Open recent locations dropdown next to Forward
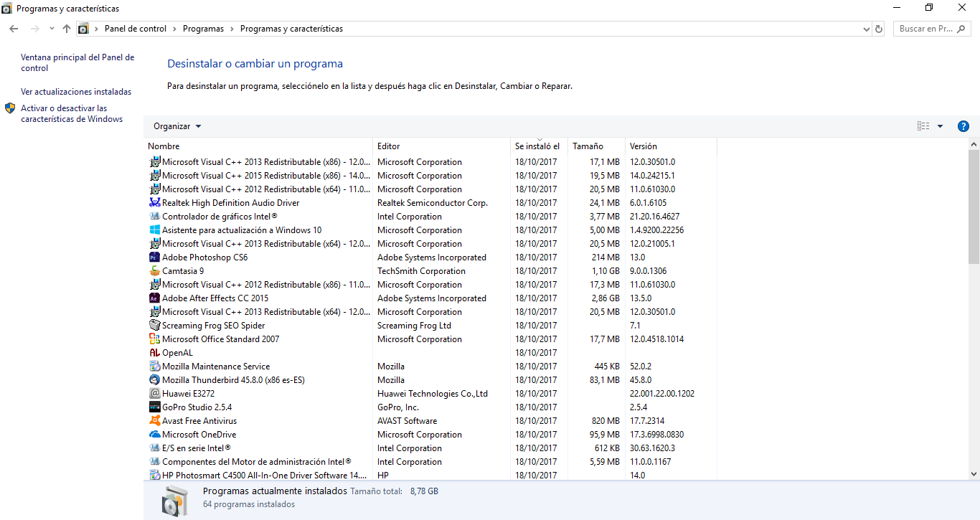Screen dimensions: 980x520 52,29
